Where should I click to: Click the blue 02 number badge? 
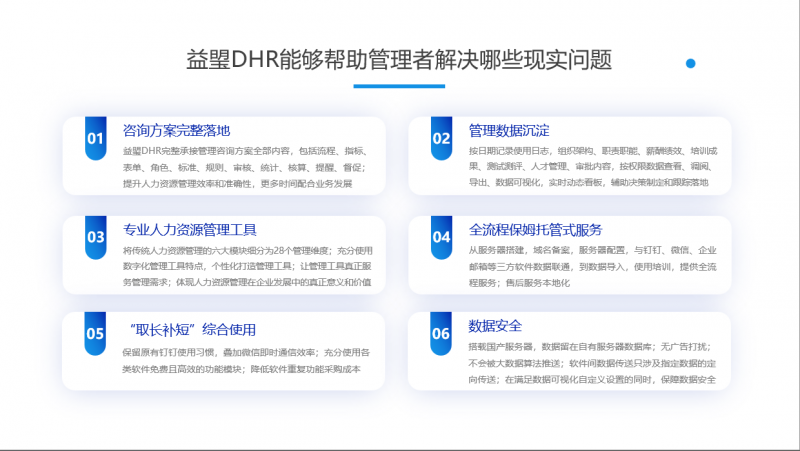(441, 139)
